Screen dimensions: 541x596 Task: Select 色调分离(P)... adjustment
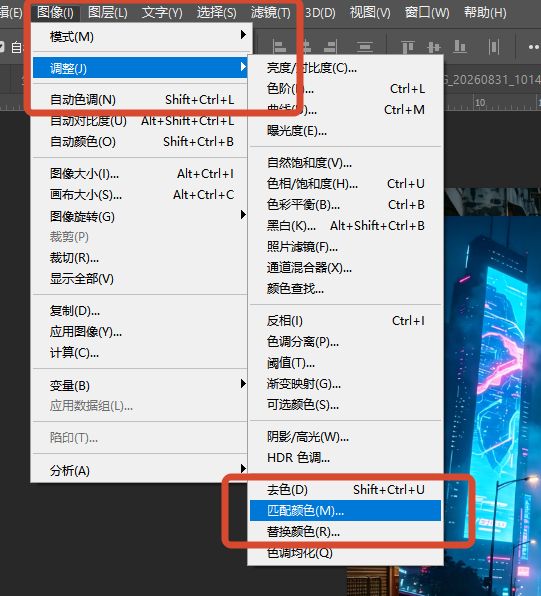(x=346, y=342)
